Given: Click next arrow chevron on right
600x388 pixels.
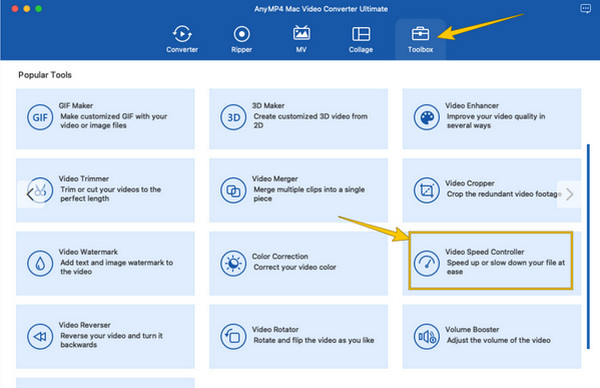Looking at the screenshot, I should pyautogui.click(x=569, y=194).
